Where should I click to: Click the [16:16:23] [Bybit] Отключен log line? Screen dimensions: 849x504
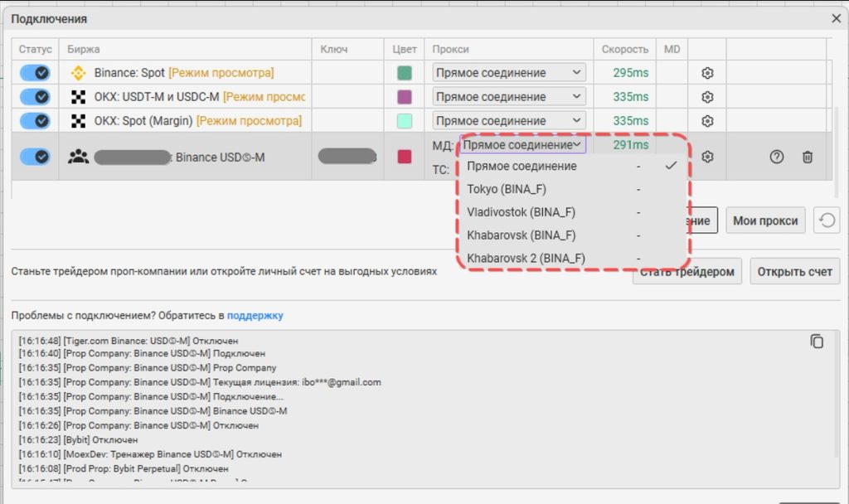[x=78, y=440]
